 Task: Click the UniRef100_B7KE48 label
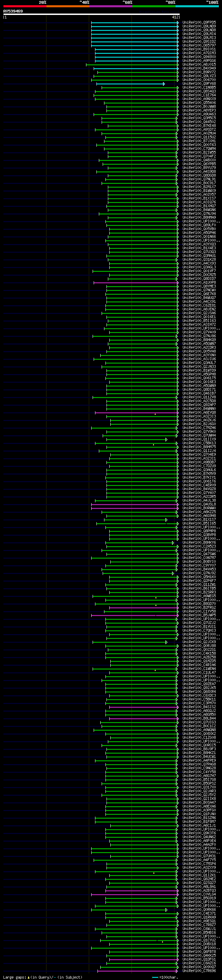199,125
